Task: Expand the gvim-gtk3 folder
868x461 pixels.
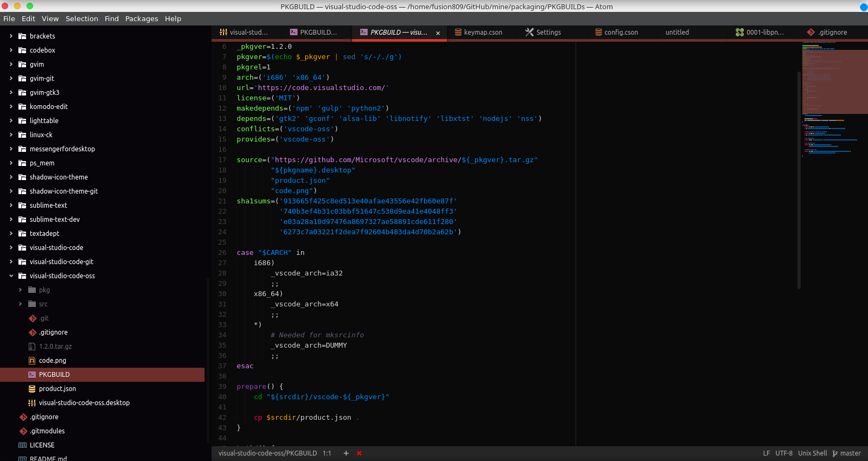Action: pos(11,93)
